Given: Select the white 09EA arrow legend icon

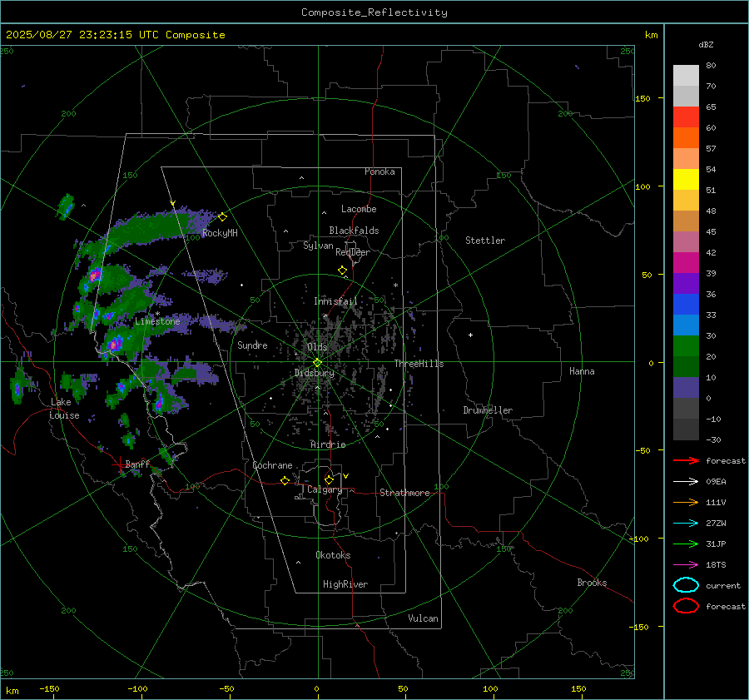Looking at the screenshot, I should [x=686, y=482].
